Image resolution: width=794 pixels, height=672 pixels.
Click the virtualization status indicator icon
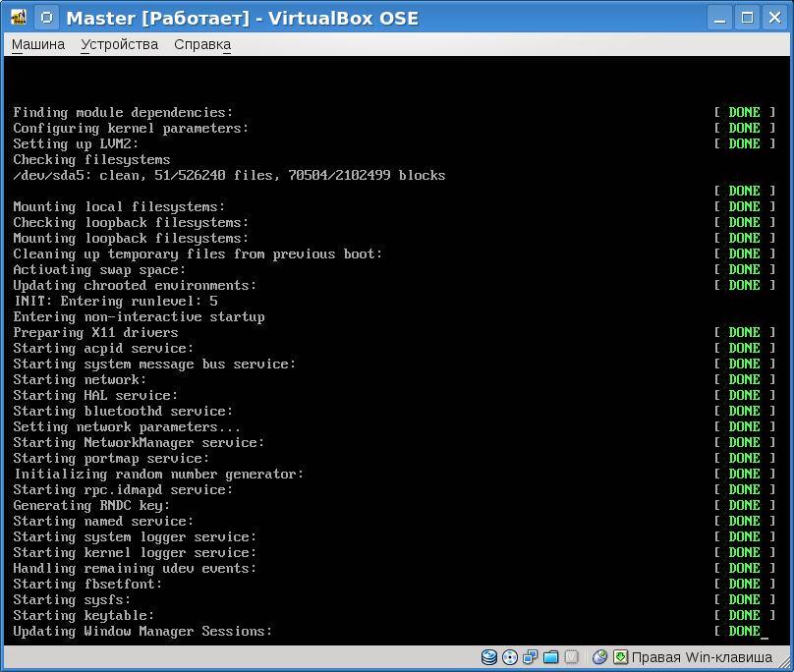click(572, 657)
